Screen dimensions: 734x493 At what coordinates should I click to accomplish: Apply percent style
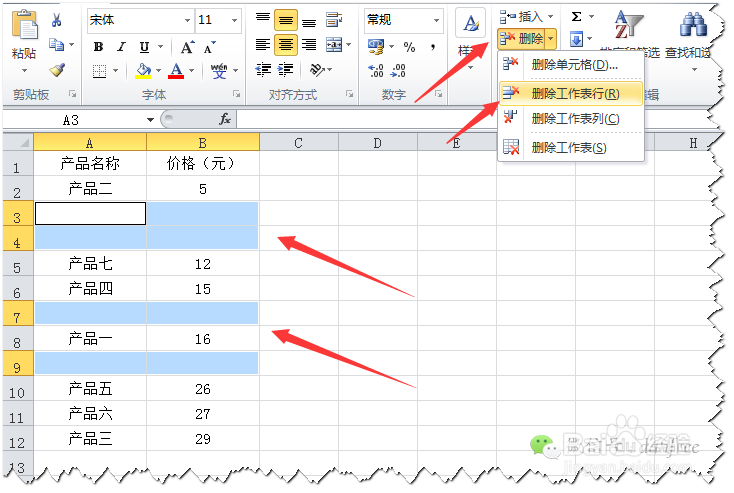(x=409, y=47)
